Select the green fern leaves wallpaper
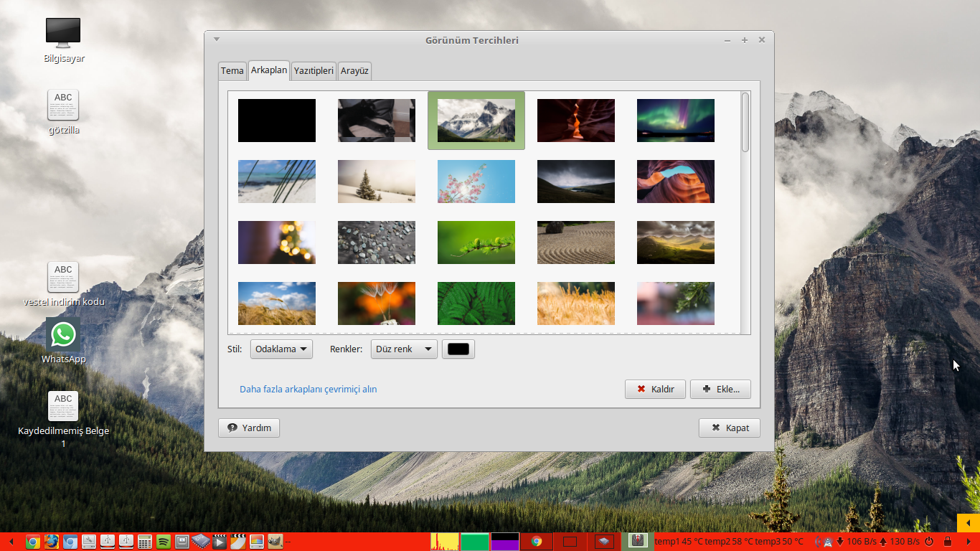This screenshot has width=980, height=551. tap(476, 303)
